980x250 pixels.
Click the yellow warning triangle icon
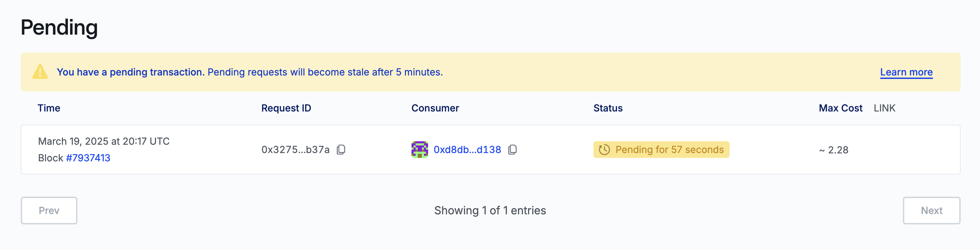[40, 72]
